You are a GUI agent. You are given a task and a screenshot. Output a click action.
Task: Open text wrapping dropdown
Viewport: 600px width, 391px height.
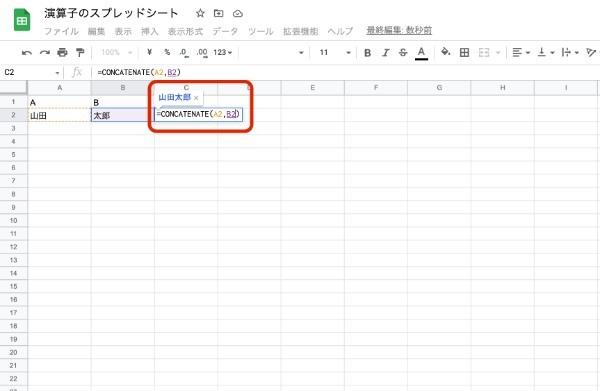tap(570, 52)
